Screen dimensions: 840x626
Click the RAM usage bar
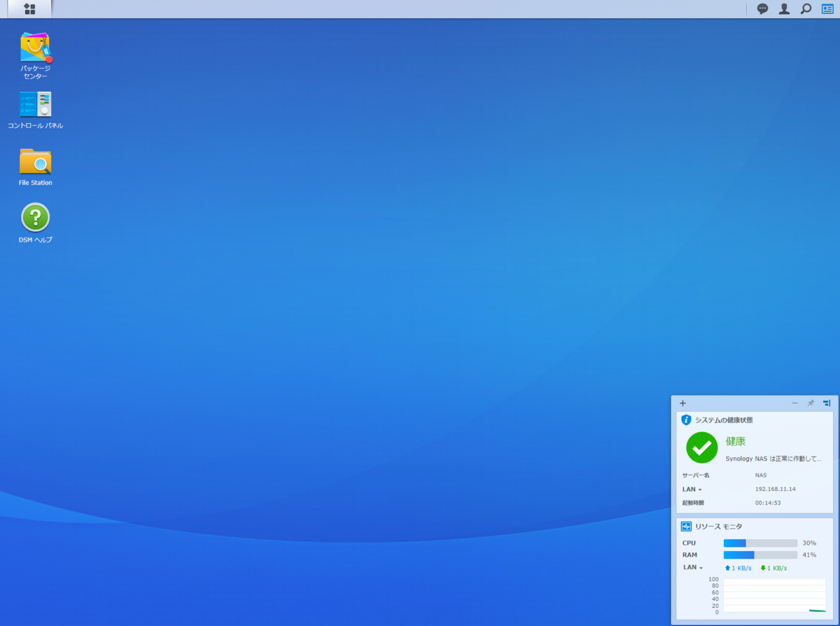pyautogui.click(x=760, y=555)
